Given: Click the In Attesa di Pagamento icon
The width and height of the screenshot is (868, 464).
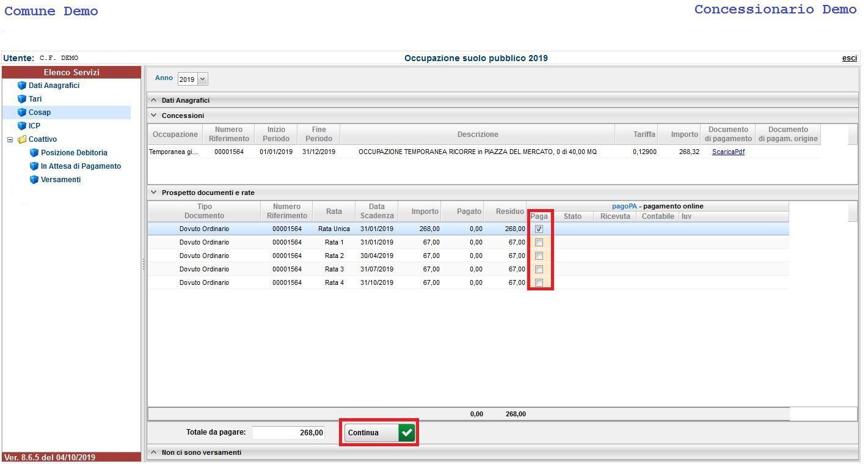Looking at the screenshot, I should [34, 166].
